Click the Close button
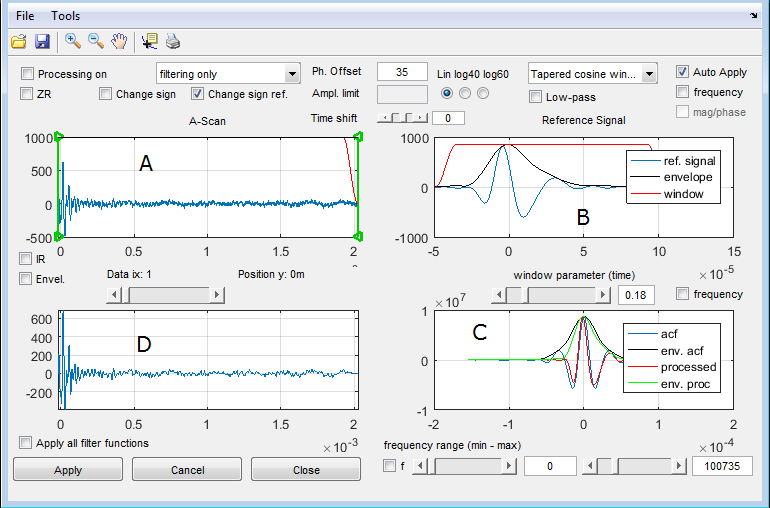The image size is (770, 508). coord(306,470)
